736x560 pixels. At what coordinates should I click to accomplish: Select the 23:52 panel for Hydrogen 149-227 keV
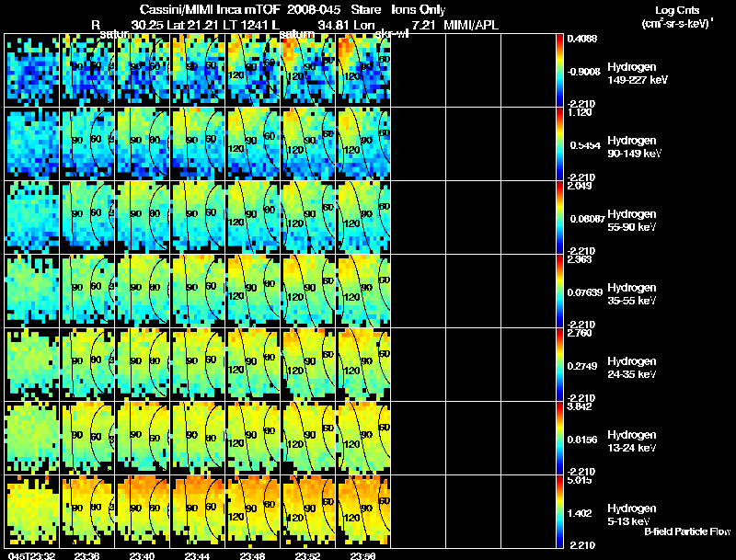coord(308,71)
